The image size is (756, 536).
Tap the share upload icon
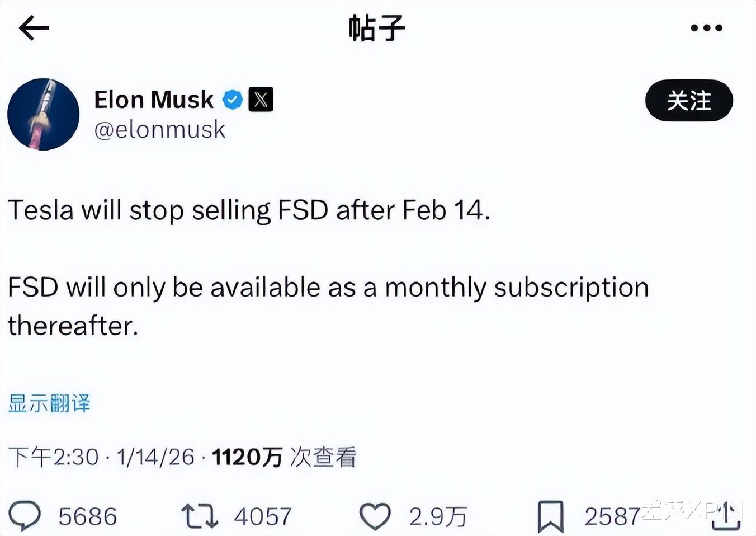tap(726, 516)
